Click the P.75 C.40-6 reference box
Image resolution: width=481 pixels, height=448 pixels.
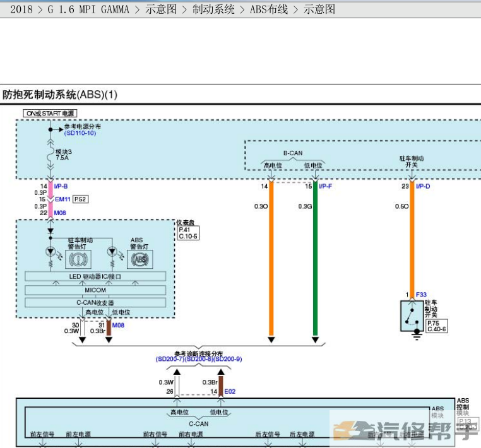coord(437,326)
